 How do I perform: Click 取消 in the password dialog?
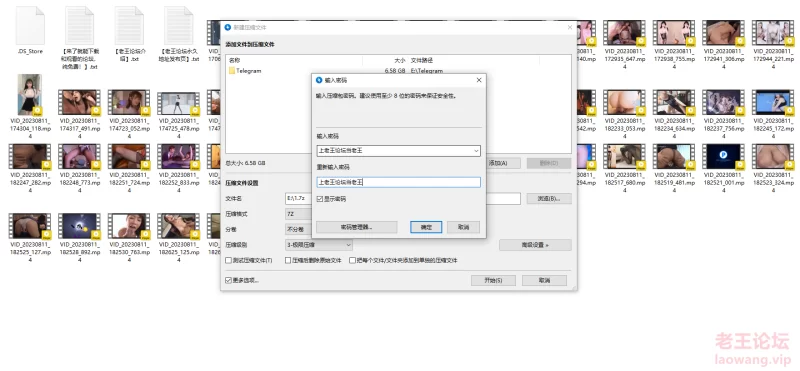pos(463,227)
